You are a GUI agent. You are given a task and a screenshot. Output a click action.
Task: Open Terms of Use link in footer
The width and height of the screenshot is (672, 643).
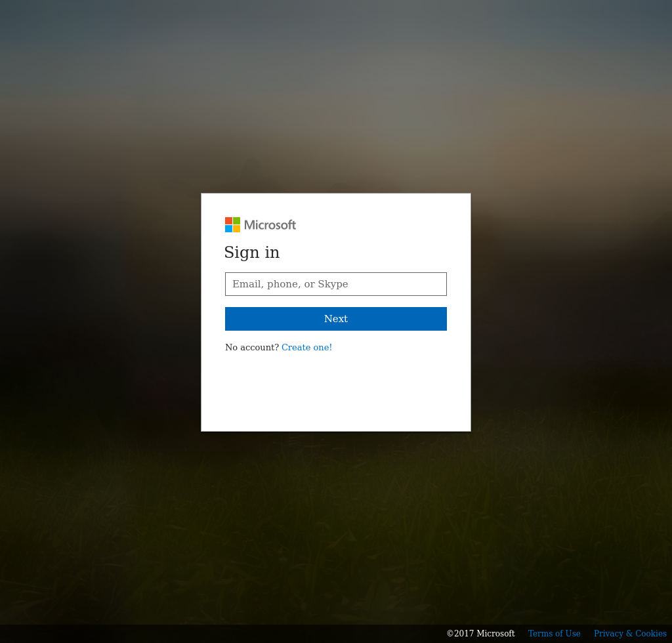(554, 634)
